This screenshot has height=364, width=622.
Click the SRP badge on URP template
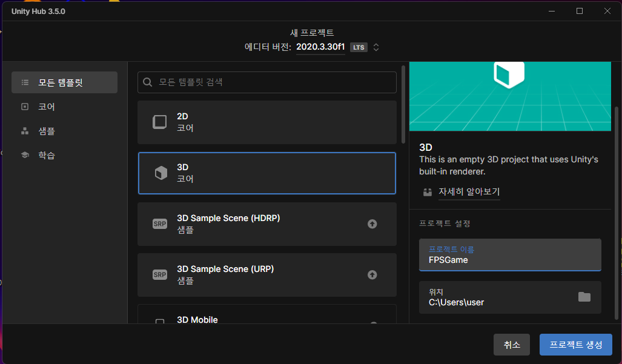160,275
